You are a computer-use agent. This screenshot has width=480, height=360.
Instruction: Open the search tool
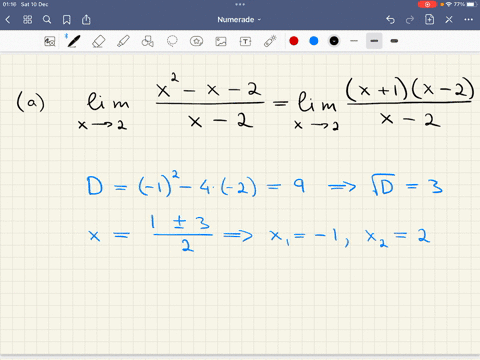(x=47, y=20)
